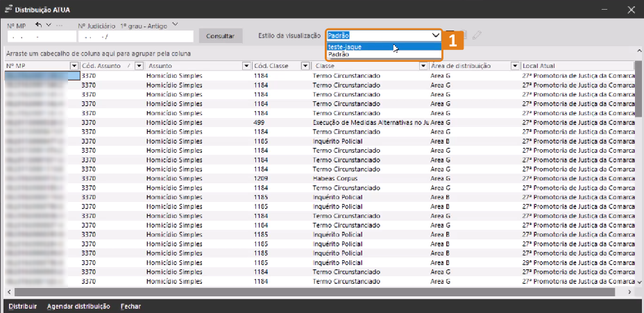Click the Consultar button
644x313 pixels.
click(x=220, y=35)
